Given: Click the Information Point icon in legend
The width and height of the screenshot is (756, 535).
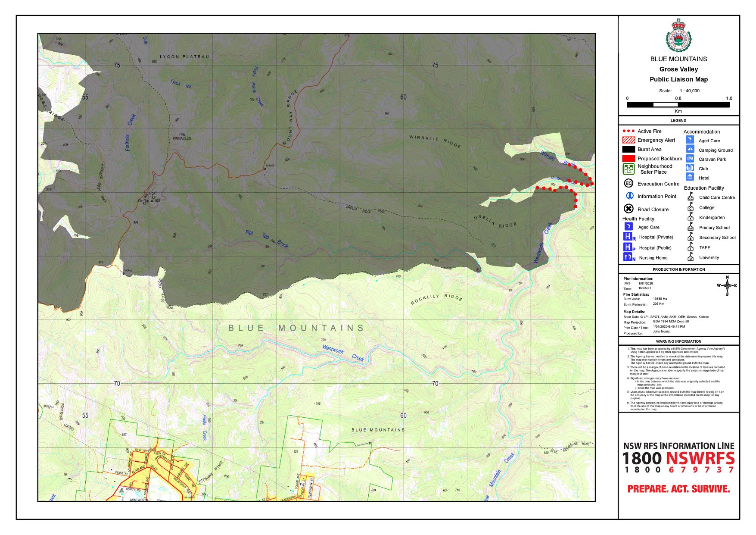Looking at the screenshot, I should (629, 196).
